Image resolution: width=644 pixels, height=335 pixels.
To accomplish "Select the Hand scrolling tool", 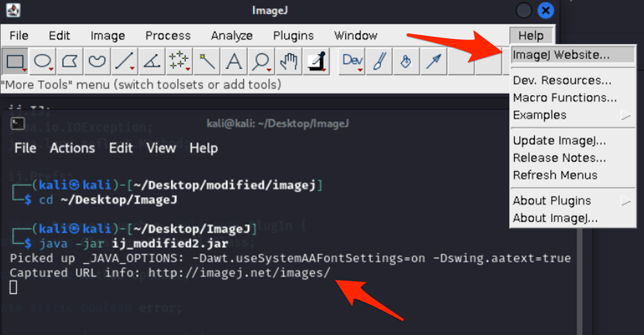I will point(289,61).
